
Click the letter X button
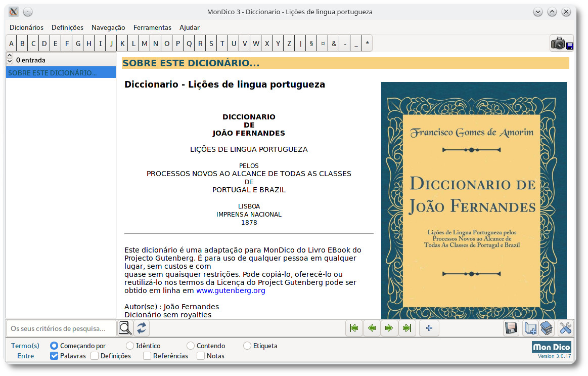(x=266, y=43)
